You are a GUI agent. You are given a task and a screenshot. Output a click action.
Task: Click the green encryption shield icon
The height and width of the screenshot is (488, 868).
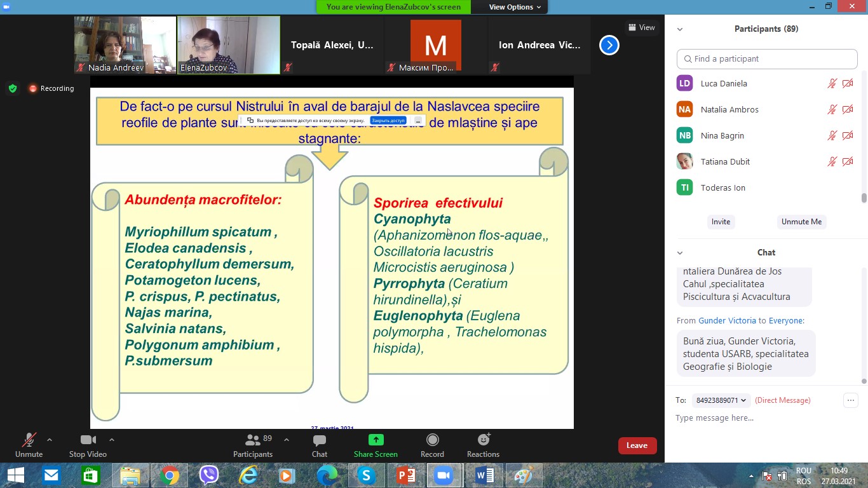(x=13, y=88)
